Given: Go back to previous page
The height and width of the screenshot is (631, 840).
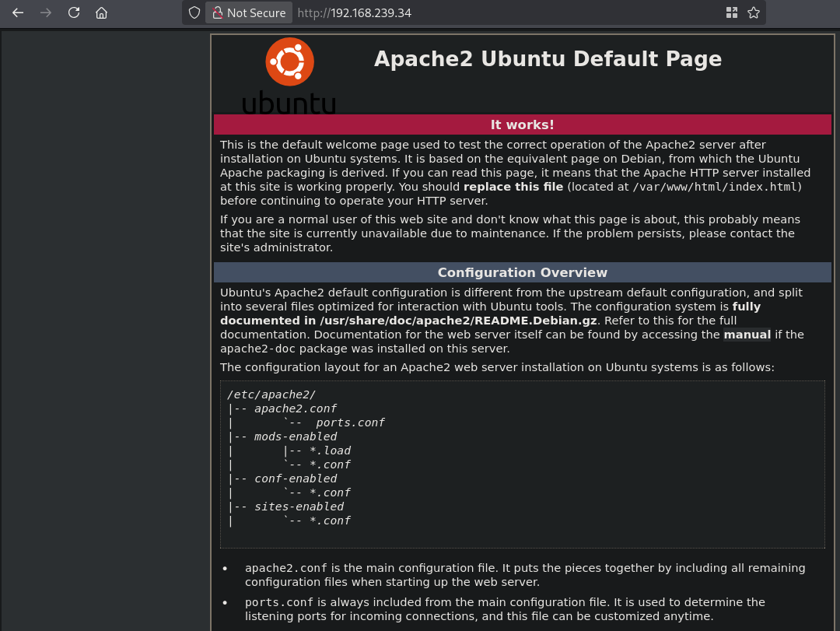Looking at the screenshot, I should click(18, 13).
